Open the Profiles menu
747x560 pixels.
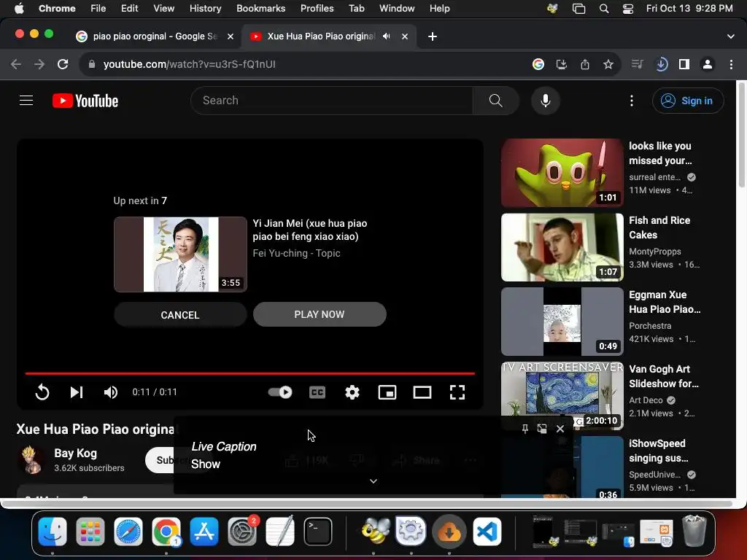coord(317,8)
